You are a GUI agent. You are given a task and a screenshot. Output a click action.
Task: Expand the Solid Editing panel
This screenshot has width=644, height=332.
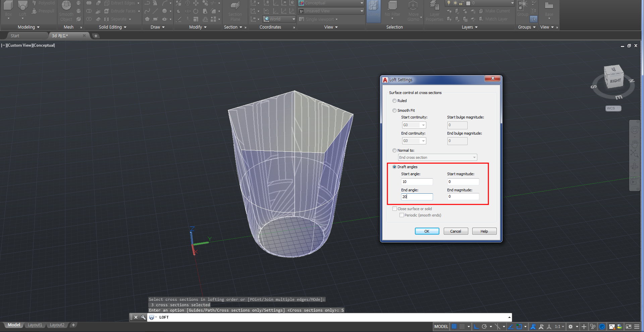pyautogui.click(x=113, y=27)
